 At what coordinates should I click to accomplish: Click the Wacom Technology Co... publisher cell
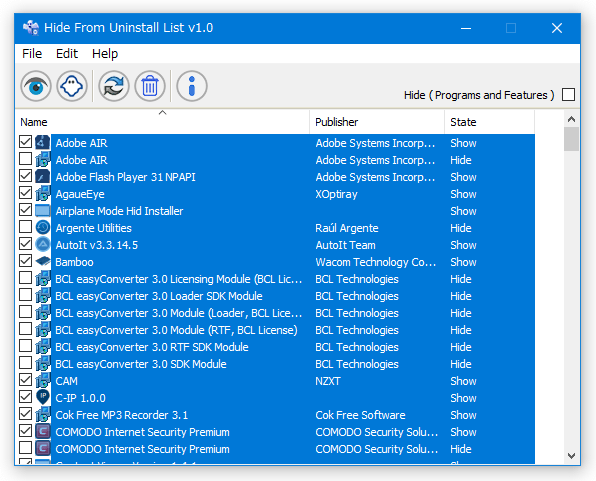376,262
